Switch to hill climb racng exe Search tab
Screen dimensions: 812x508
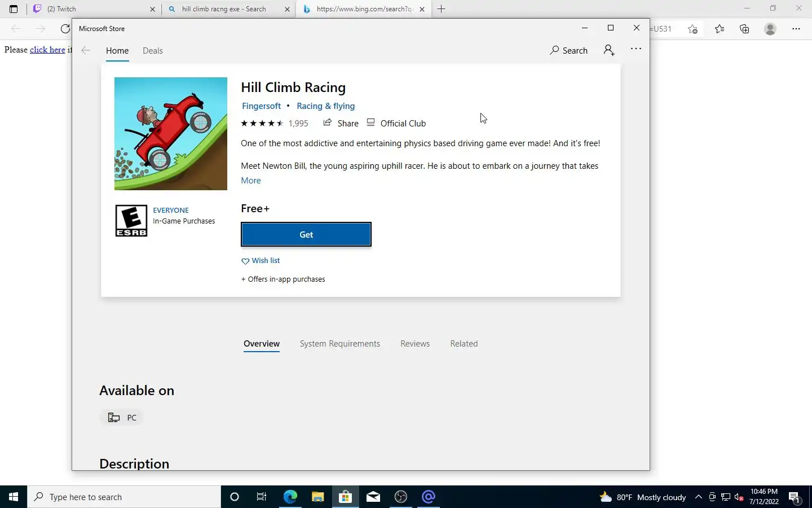[x=228, y=9]
